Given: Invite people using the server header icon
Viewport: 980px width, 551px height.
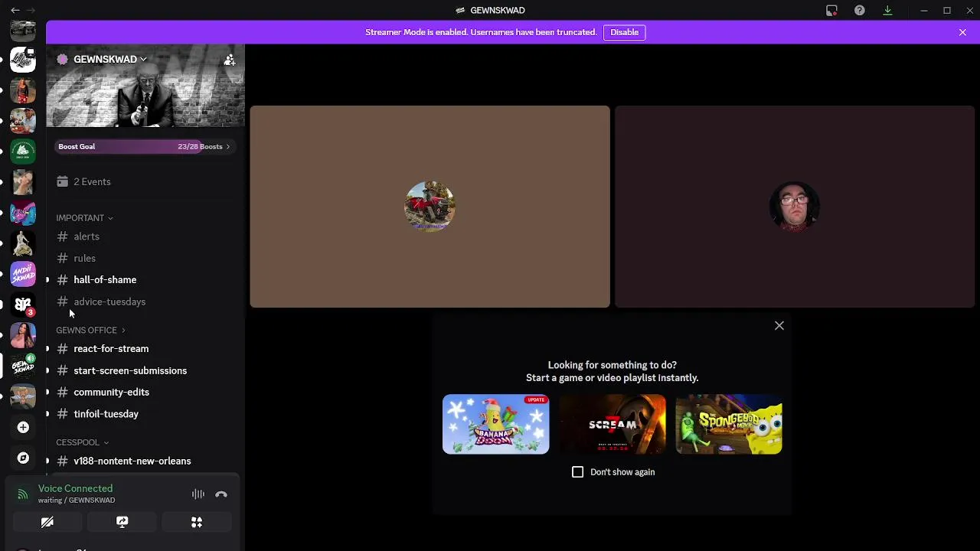Looking at the screenshot, I should coord(230,60).
